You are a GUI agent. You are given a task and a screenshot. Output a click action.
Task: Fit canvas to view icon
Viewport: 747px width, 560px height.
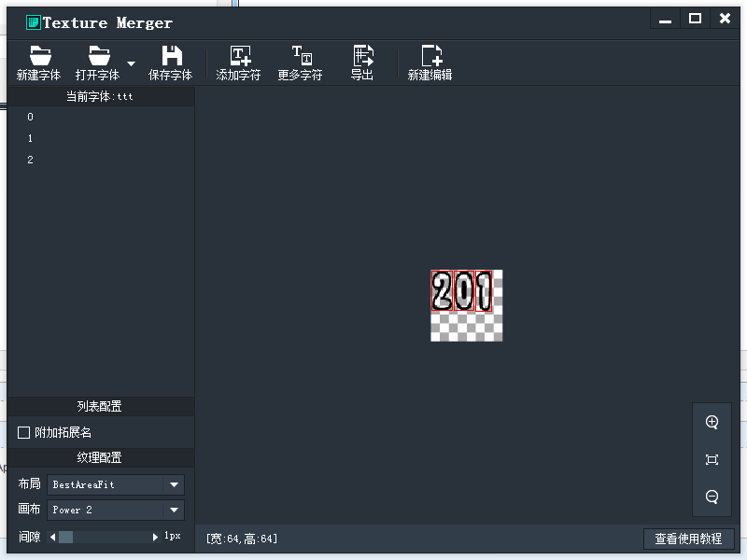pyautogui.click(x=712, y=459)
